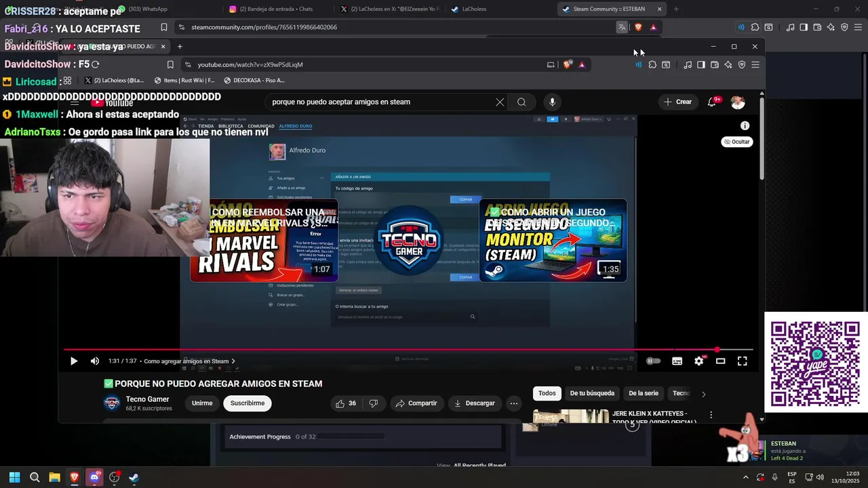Open the Marvel Rivals suggested video

(264, 240)
